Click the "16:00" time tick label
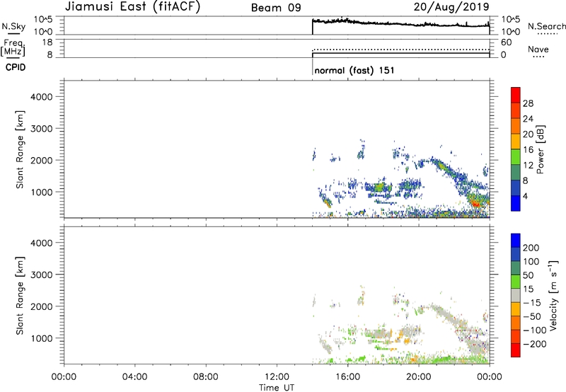This screenshot has height=392, width=566. [347, 377]
